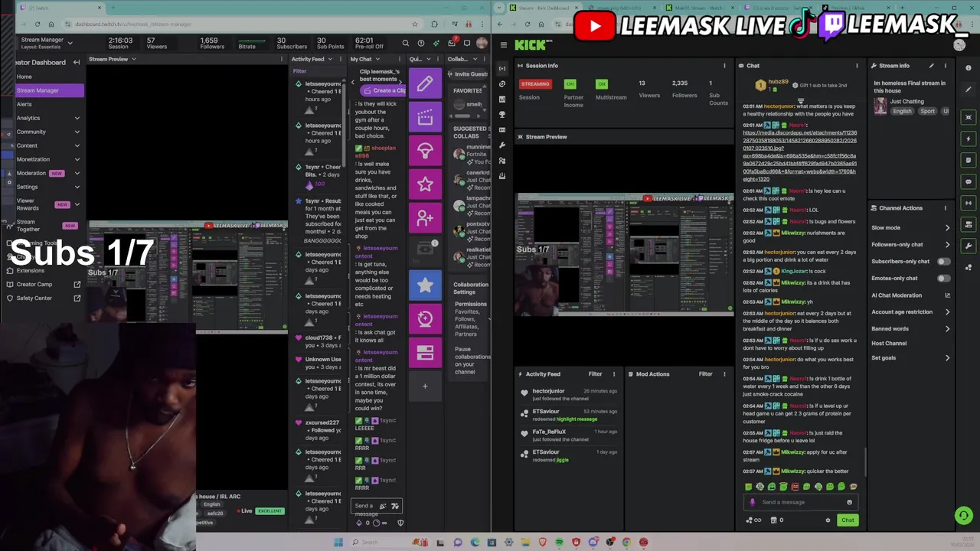980x551 pixels.
Task: Click Kick left sidebar wrench icon
Action: pos(502,145)
